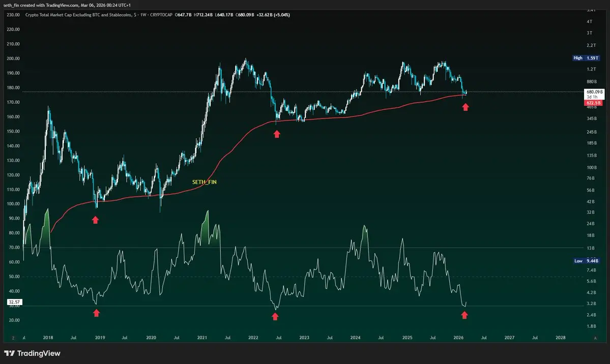
Task: Click the 2021 label on the time axis
Action: pos(202,338)
